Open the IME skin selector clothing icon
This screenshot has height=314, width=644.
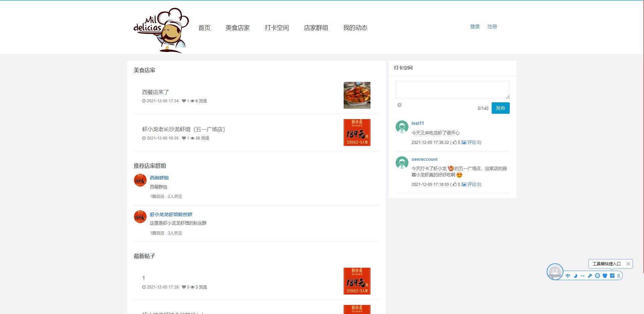click(605, 276)
